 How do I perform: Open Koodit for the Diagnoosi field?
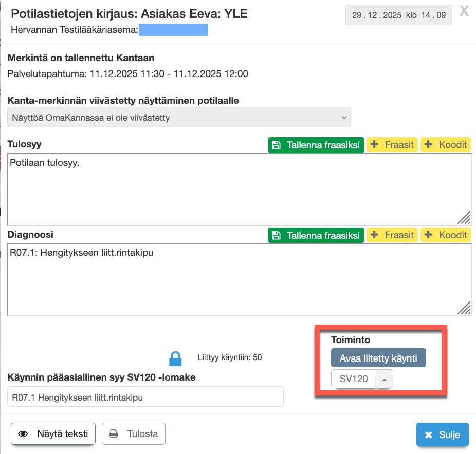[x=446, y=235]
